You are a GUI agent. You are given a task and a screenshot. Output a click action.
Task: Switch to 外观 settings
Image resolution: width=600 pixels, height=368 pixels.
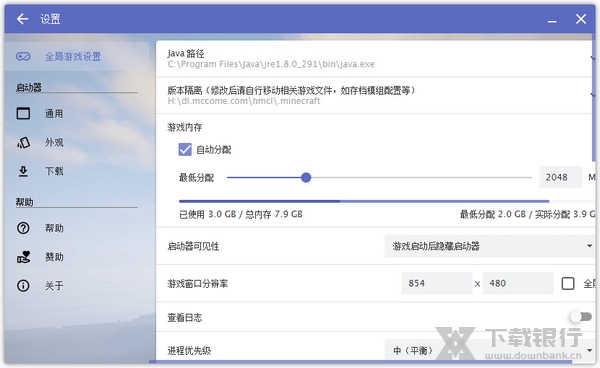point(77,142)
